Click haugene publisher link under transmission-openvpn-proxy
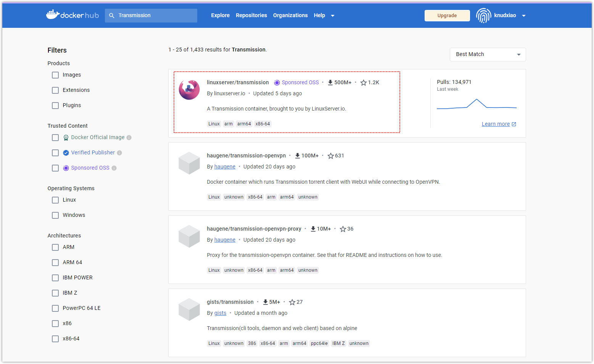Screen dimensions: 594x364 pos(225,240)
